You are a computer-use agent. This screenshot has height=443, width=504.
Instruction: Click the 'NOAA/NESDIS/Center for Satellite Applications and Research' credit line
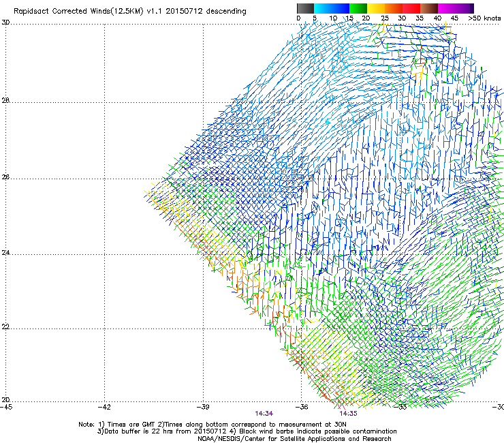coord(294,439)
